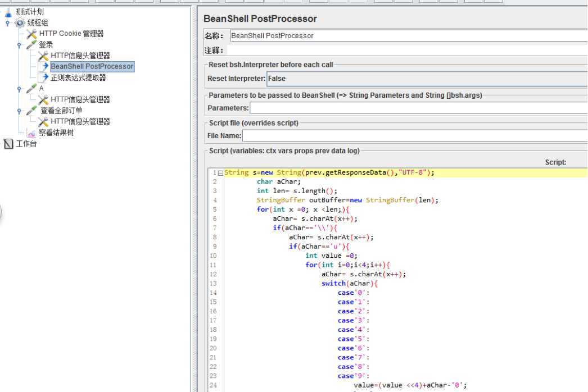Image resolution: width=588 pixels, height=392 pixels.
Task: Click the File Name input field
Action: [415, 136]
